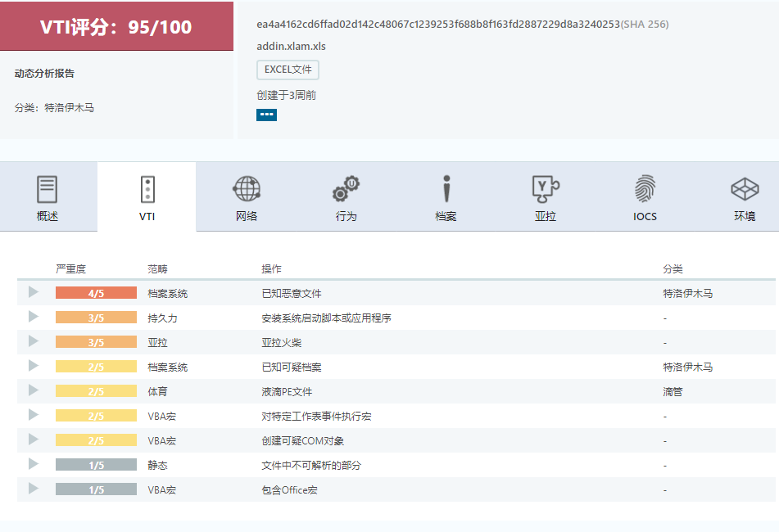Click the 3/5 severity bar for 持久力
This screenshot has width=779, height=532.
[x=96, y=318]
